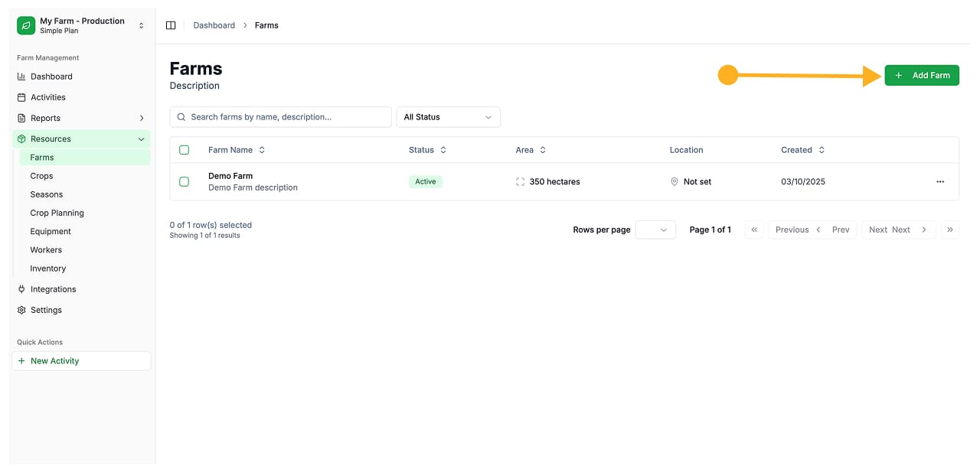
Task: Check the select-all checkbox in the table header
Action: (x=184, y=149)
